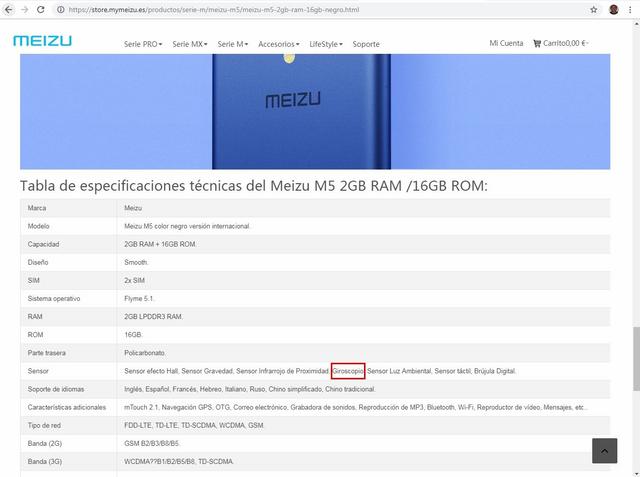Expand the Serie M menu
The height and width of the screenshot is (477, 640).
click(233, 44)
